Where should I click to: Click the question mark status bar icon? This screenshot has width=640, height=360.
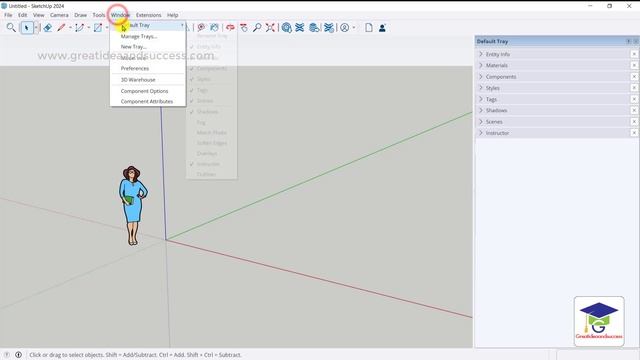pos(7,355)
